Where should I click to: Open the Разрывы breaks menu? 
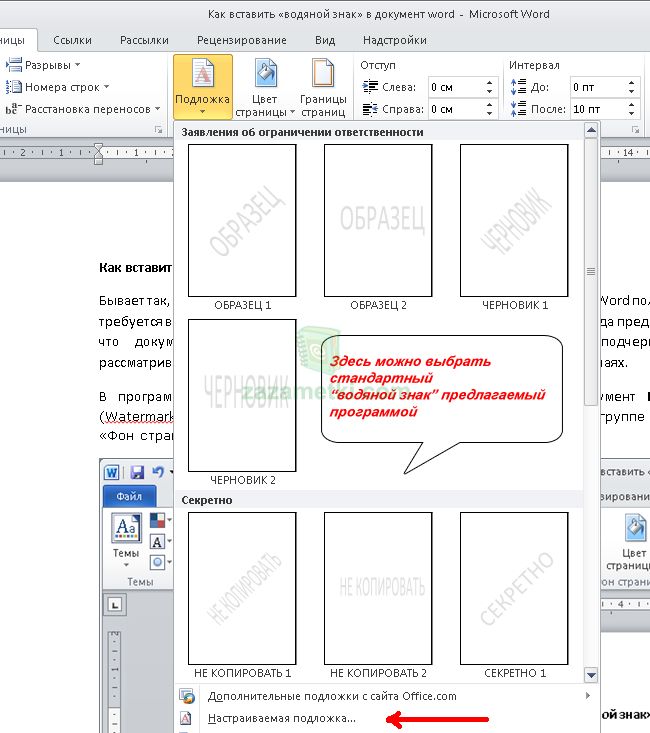pos(43,65)
